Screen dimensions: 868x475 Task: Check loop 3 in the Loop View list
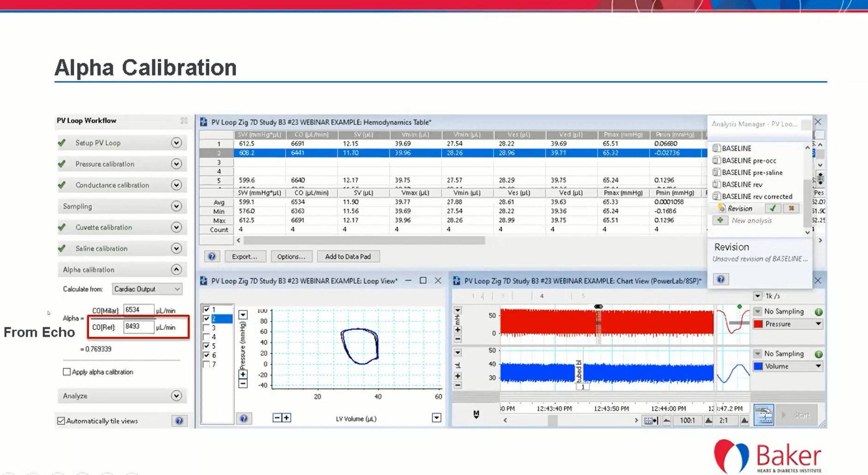click(207, 328)
